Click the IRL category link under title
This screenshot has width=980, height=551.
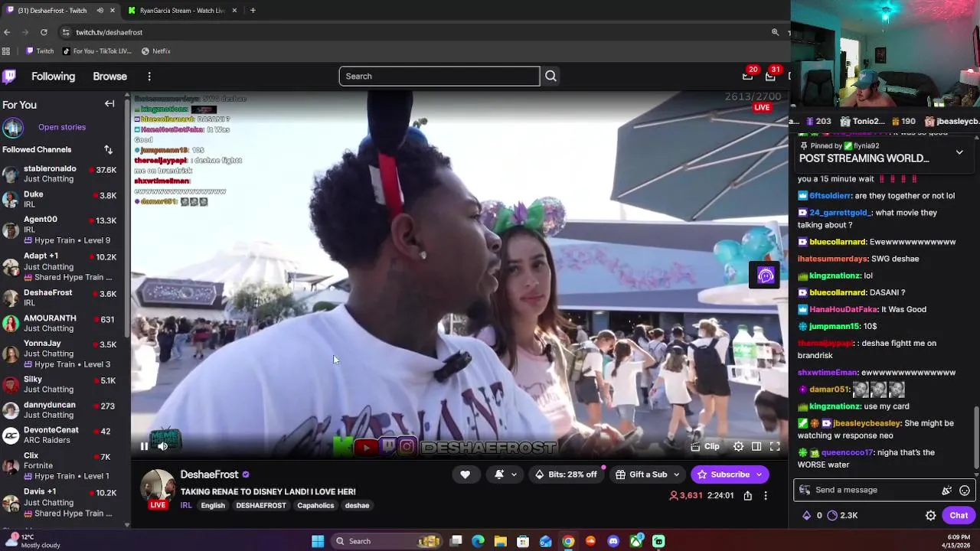coord(186,505)
